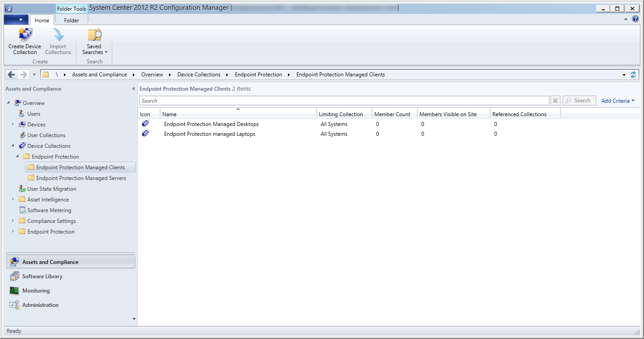644x339 pixels.
Task: Click the back navigation arrow
Action: click(x=12, y=75)
